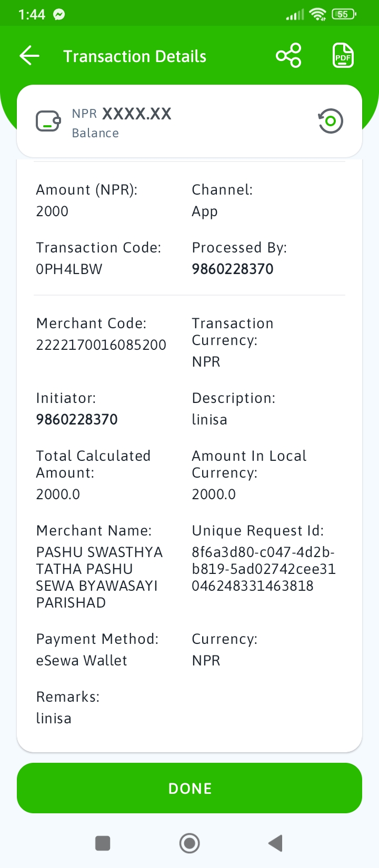
Task: Tap the Android home button
Action: pos(189,843)
